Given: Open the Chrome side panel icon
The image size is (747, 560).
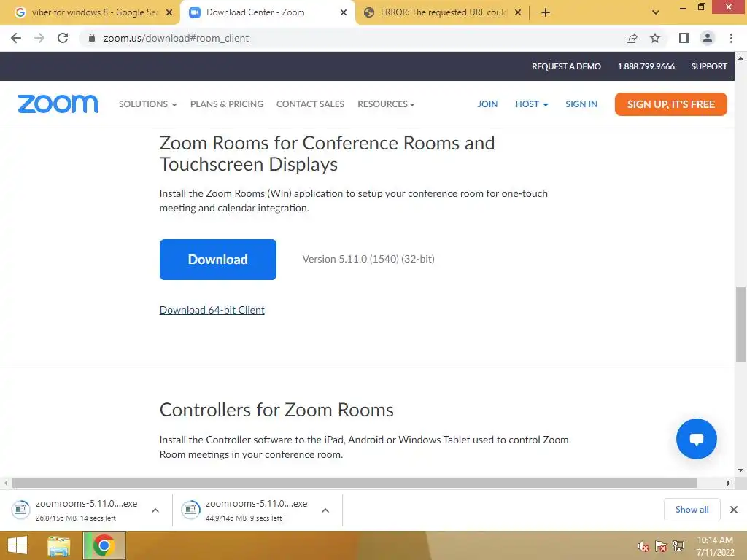Looking at the screenshot, I should point(684,38).
